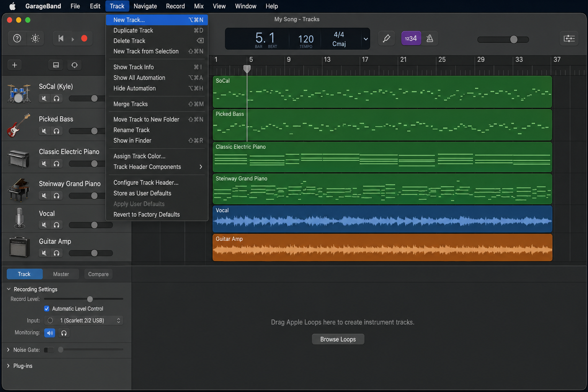Open the Smart Controls dial button

pyautogui.click(x=35, y=38)
